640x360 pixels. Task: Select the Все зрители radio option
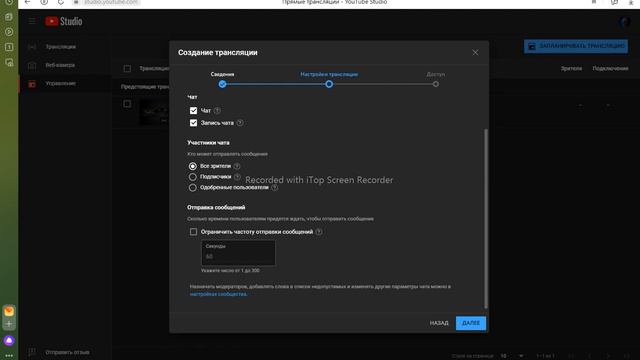tap(193, 166)
